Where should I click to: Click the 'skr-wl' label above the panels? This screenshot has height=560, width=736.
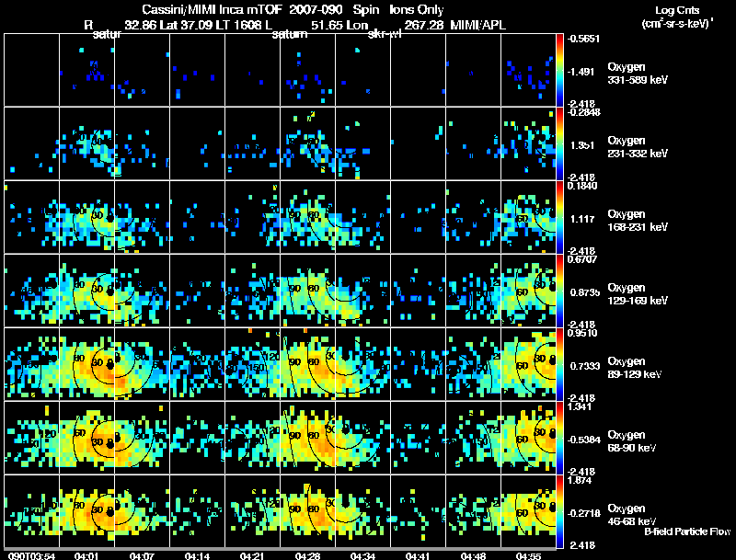pos(385,34)
